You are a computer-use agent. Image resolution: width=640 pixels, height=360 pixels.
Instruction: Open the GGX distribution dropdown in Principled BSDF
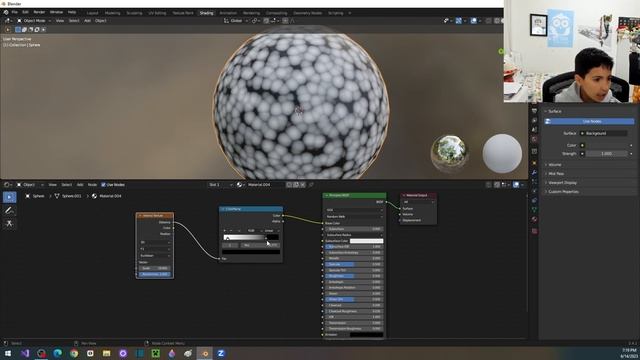point(354,210)
